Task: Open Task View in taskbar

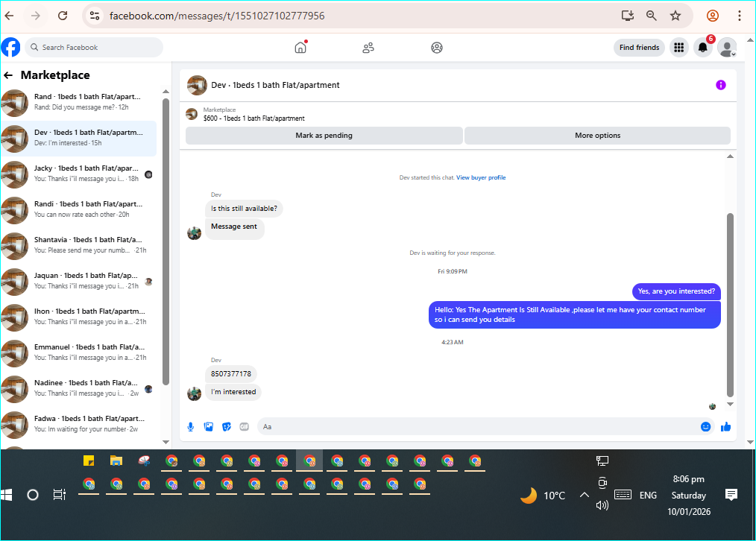Action: pos(60,495)
